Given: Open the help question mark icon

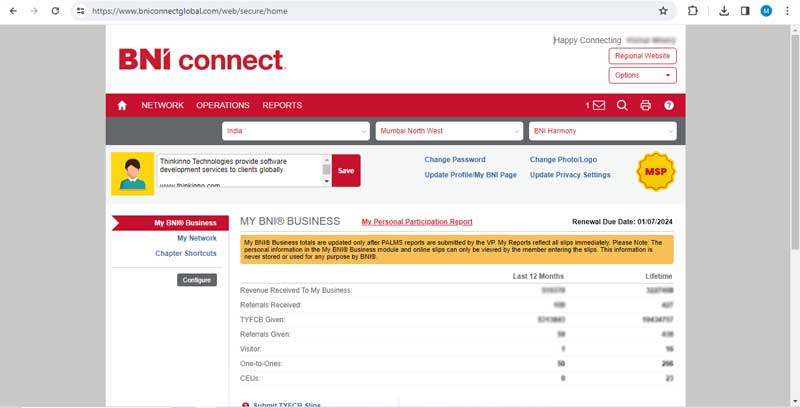Looking at the screenshot, I should [x=669, y=106].
